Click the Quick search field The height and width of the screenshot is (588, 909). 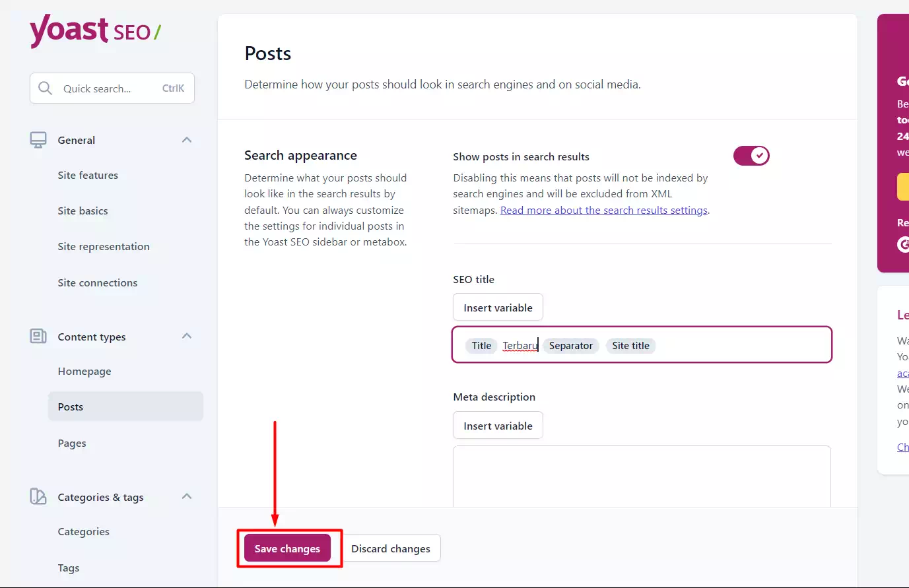coord(112,88)
